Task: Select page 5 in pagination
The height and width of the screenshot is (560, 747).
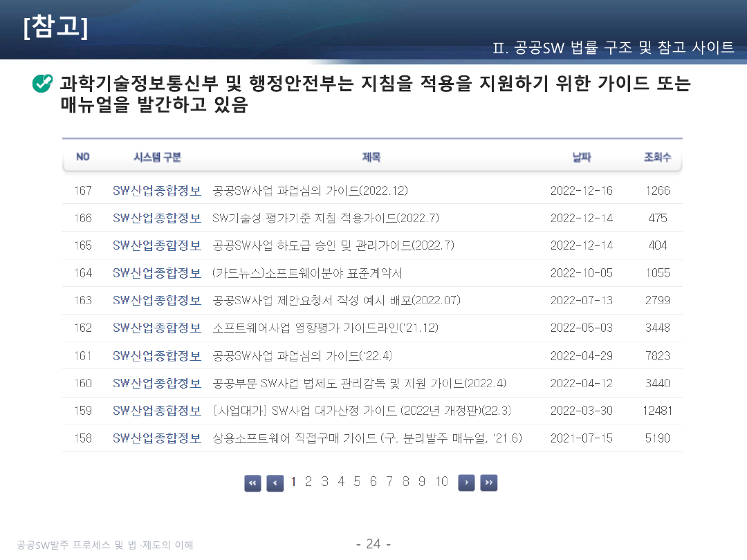Action: click(x=357, y=482)
